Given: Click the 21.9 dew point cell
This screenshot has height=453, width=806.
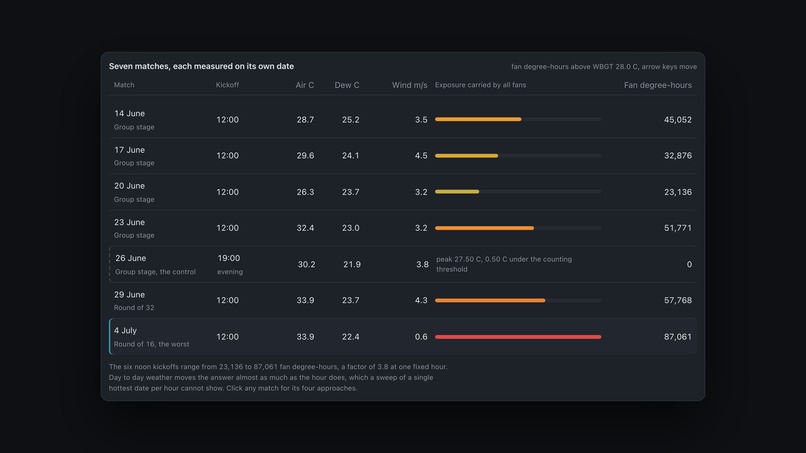Looking at the screenshot, I should pos(352,264).
